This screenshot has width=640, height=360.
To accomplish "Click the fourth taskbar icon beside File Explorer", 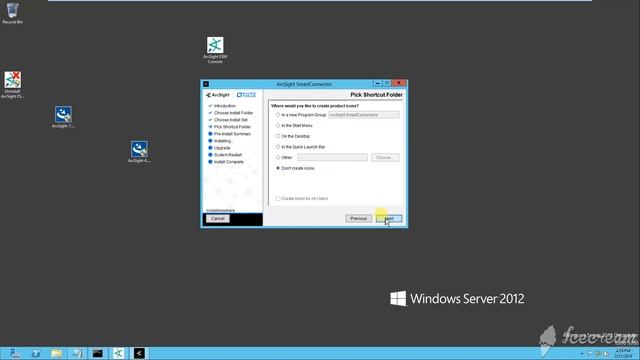I will pyautogui.click(x=77, y=353).
